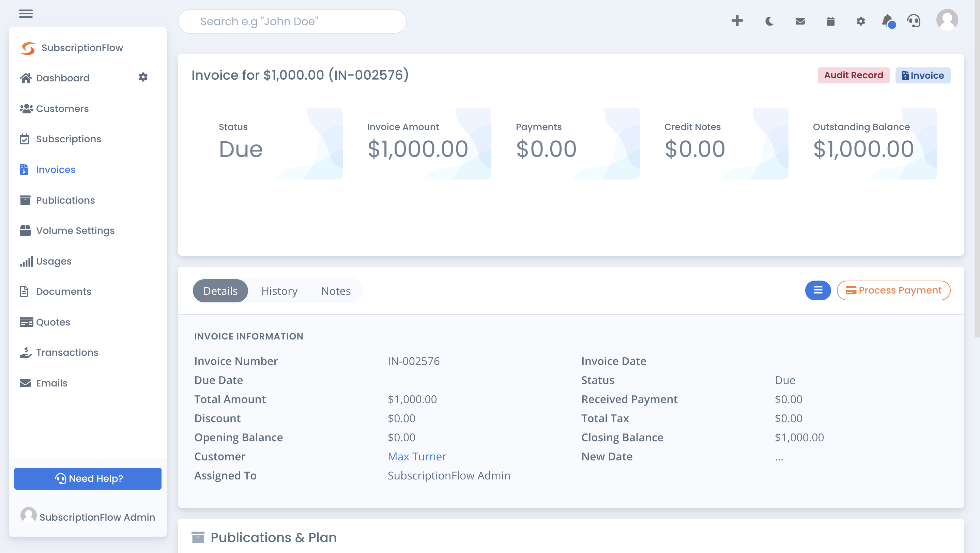This screenshot has height=553, width=980.
Task: Click the Publications & Plan heading
Action: (x=274, y=537)
